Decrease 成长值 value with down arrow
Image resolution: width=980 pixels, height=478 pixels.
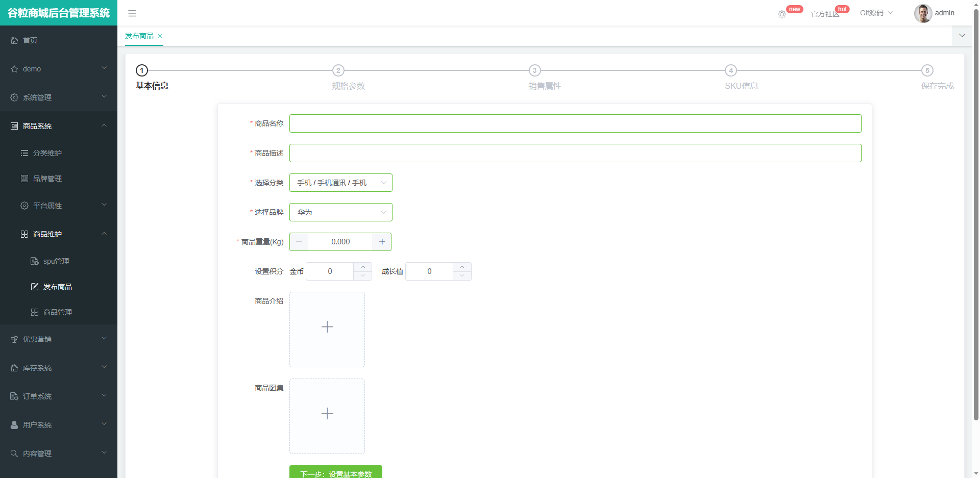[462, 276]
